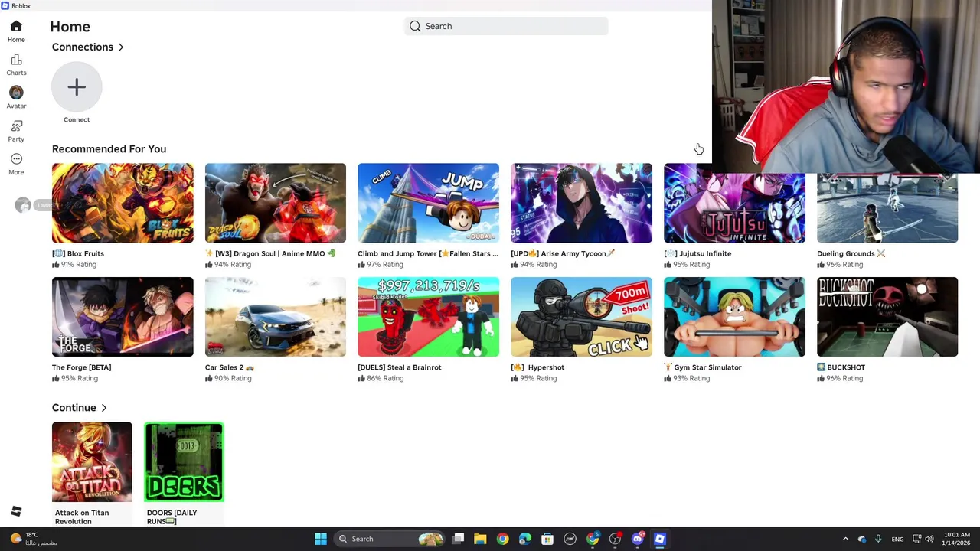
Task: Open the Continue heading link
Action: click(74, 408)
